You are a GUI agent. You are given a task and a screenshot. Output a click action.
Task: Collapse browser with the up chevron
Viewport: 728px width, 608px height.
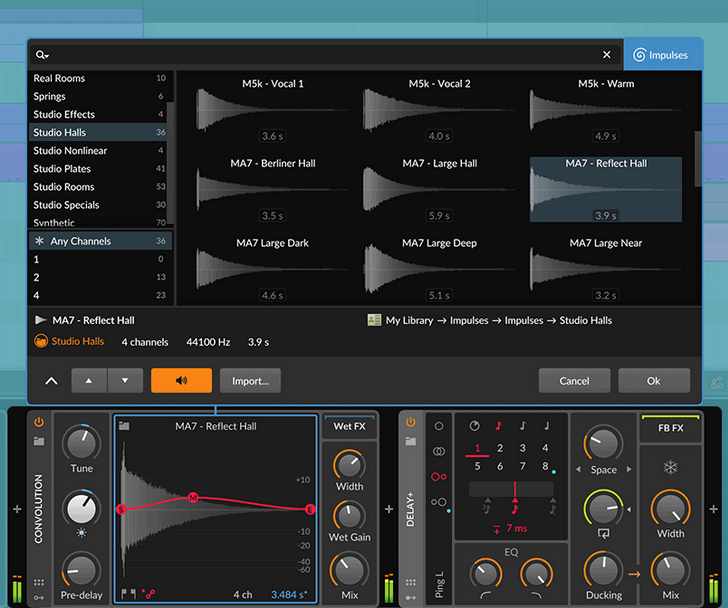click(52, 381)
